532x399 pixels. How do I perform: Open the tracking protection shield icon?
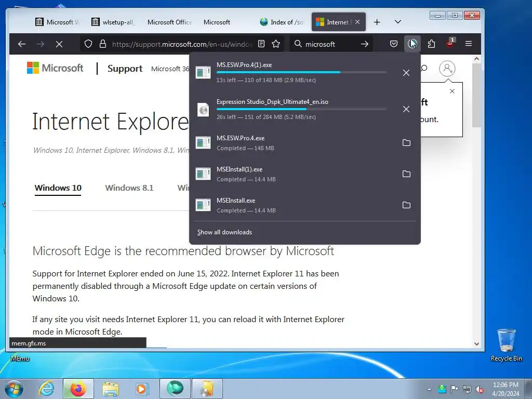click(x=88, y=44)
